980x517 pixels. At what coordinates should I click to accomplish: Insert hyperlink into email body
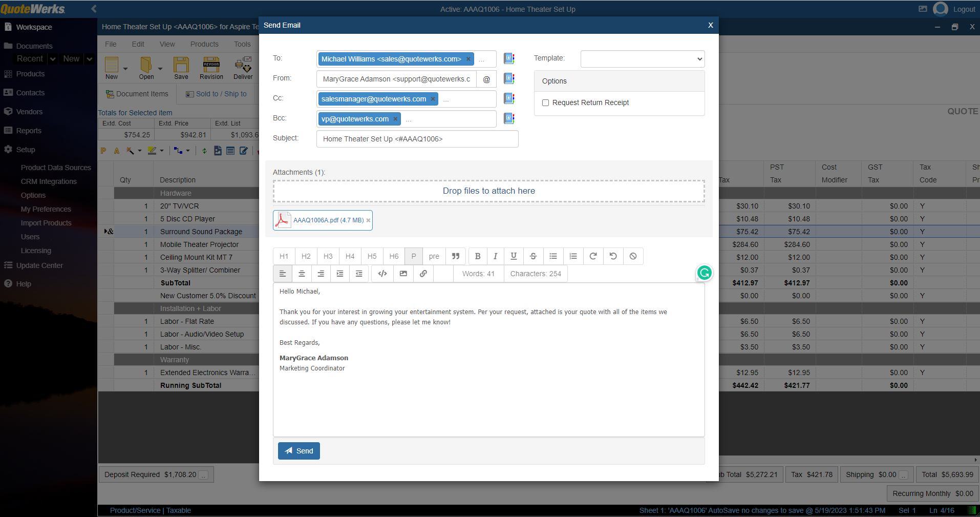pos(423,274)
